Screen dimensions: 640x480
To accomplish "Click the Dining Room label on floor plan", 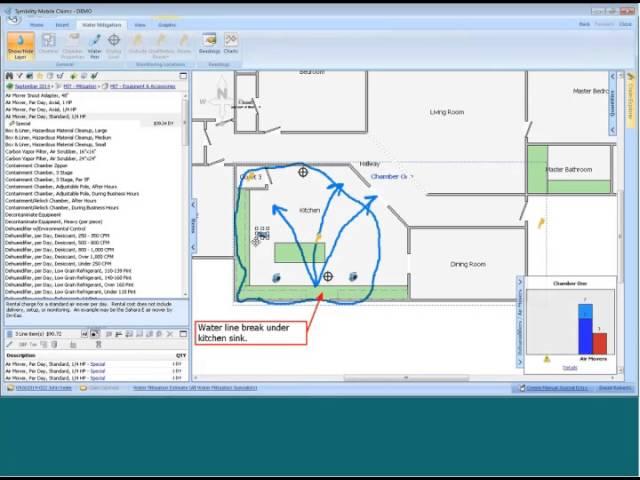I will [468, 264].
